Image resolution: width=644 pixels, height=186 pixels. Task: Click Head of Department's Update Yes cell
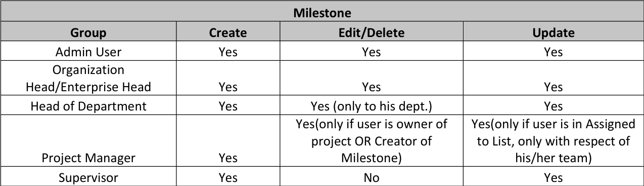coord(553,106)
